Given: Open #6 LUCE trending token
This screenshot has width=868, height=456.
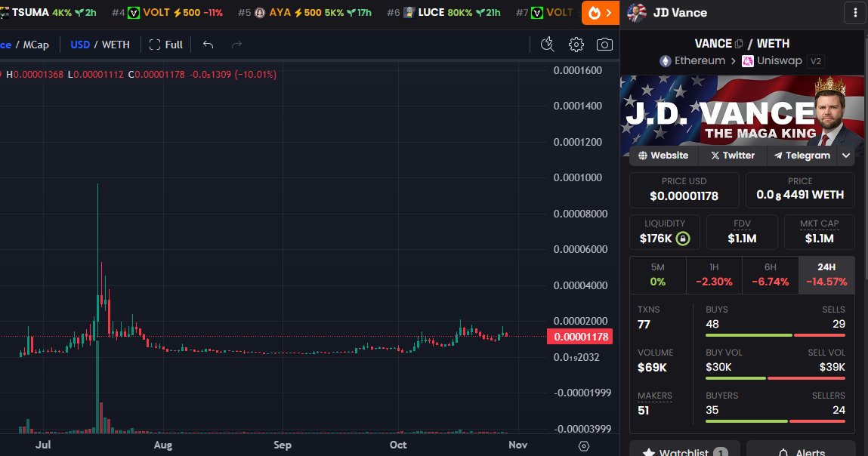Looking at the screenshot, I should pyautogui.click(x=443, y=12).
